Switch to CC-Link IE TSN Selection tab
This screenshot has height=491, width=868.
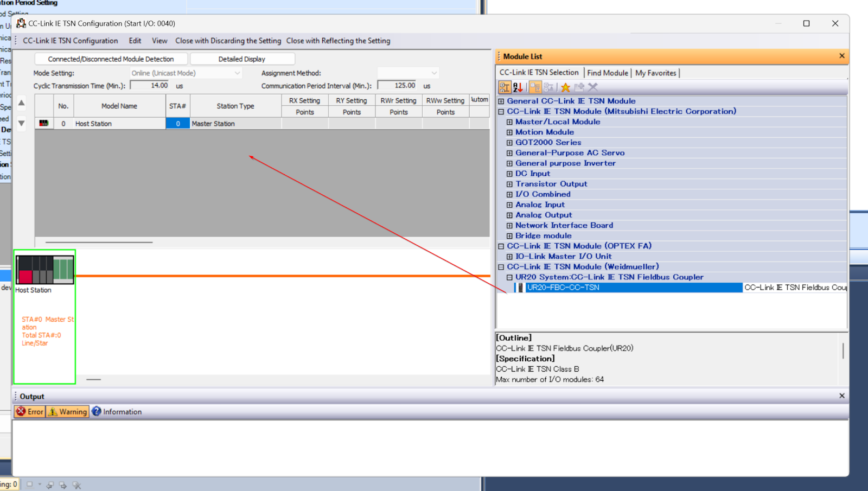point(539,72)
